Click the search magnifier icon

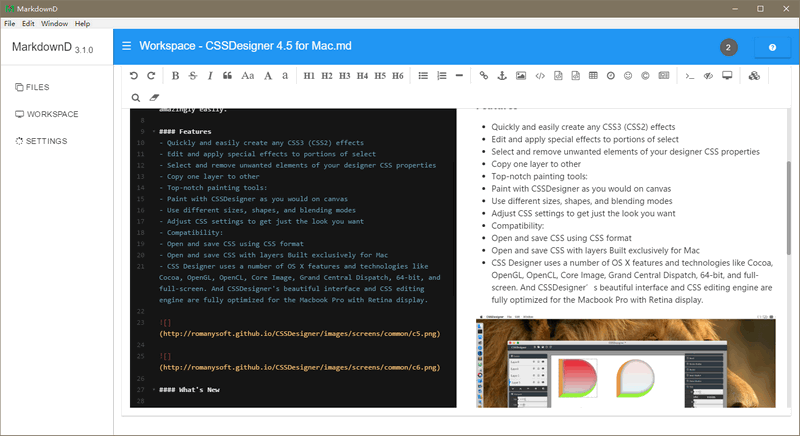pyautogui.click(x=136, y=97)
